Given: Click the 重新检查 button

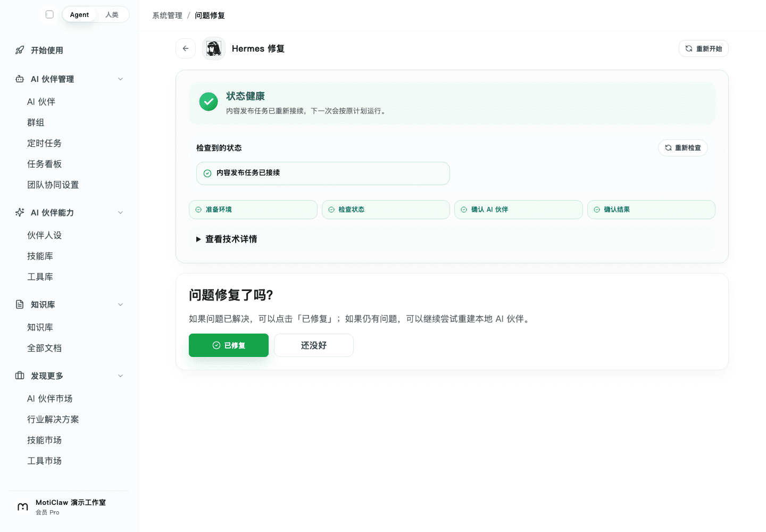Looking at the screenshot, I should (x=682, y=148).
